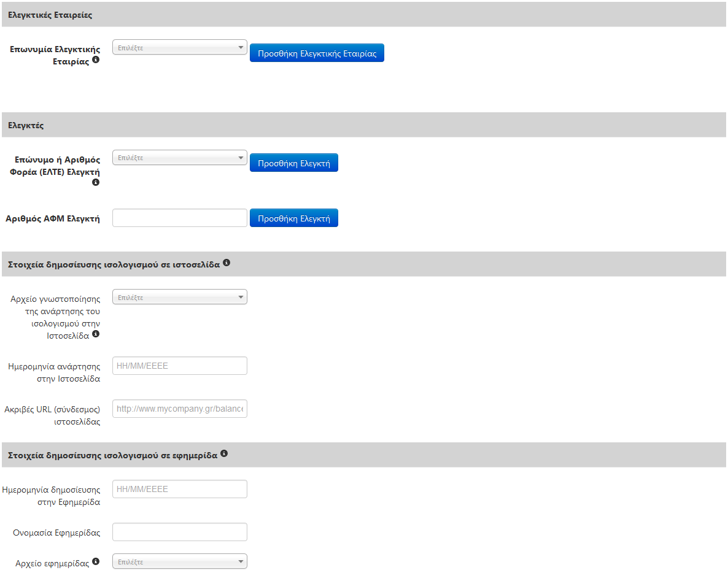Click info icon in ιστοσελίδα section header
Viewport: 728px width, 581px height.
click(x=227, y=263)
